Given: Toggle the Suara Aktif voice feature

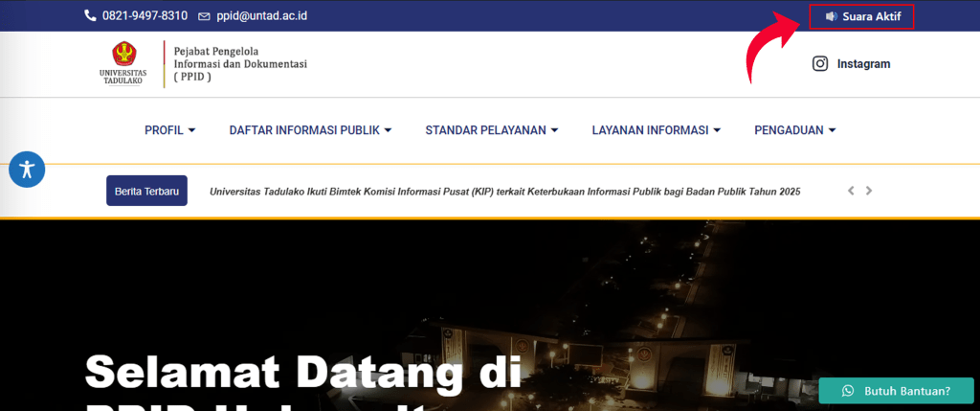Looking at the screenshot, I should [x=861, y=16].
